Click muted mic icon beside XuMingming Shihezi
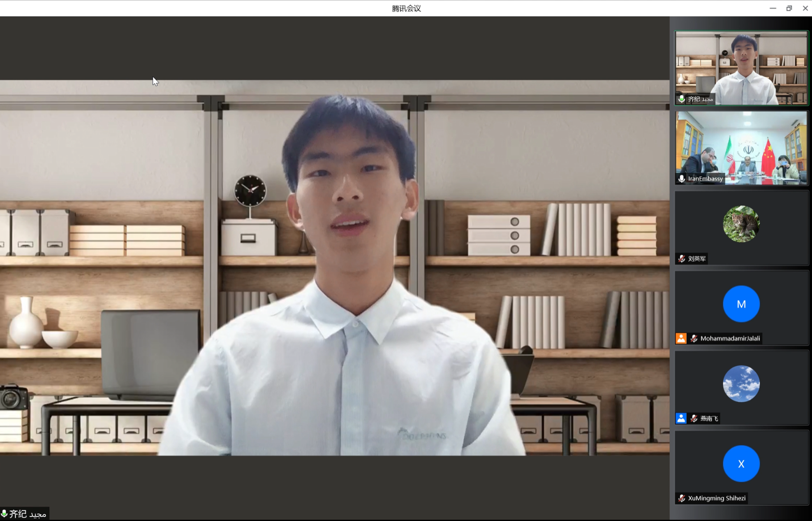Viewport: 812px width, 521px height. (682, 498)
